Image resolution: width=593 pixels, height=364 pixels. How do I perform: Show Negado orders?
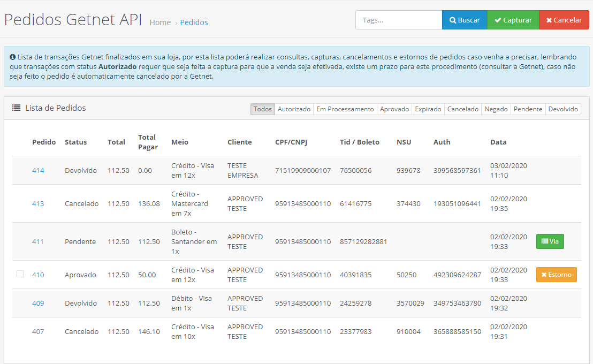click(x=496, y=109)
